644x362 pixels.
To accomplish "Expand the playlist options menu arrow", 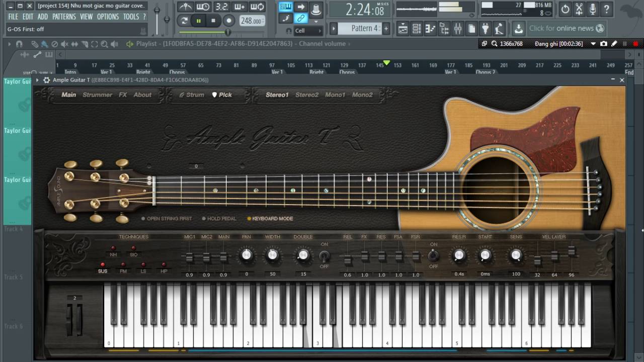I will coord(10,44).
